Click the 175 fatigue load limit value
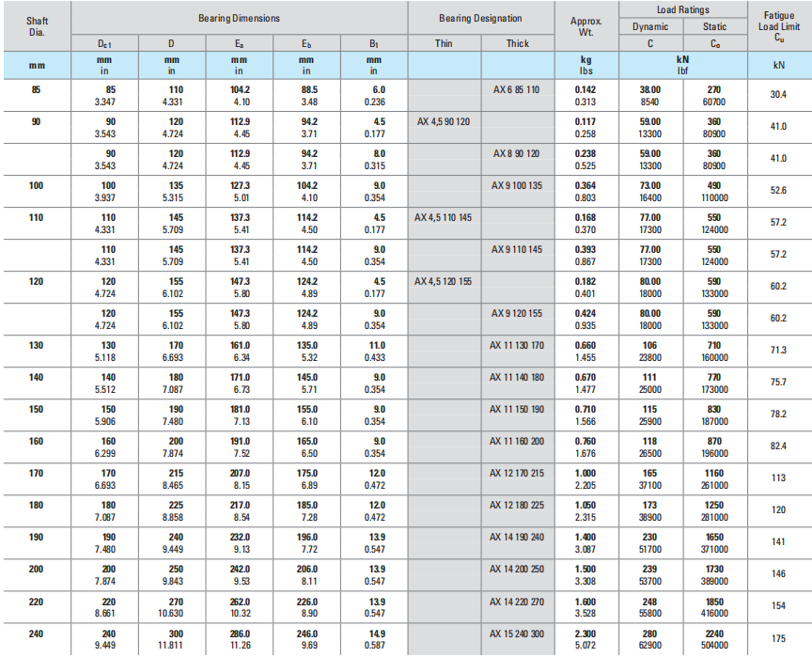The height and width of the screenshot is (657, 812). coord(778,639)
